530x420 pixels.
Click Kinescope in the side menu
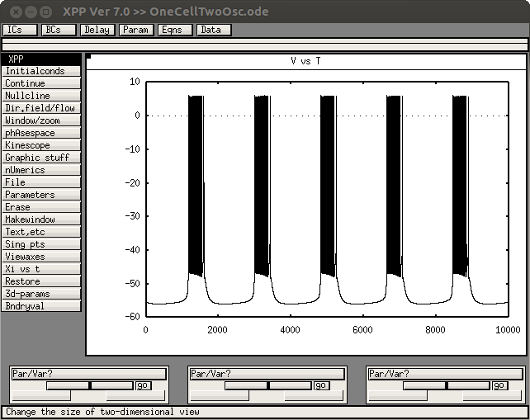click(x=41, y=145)
